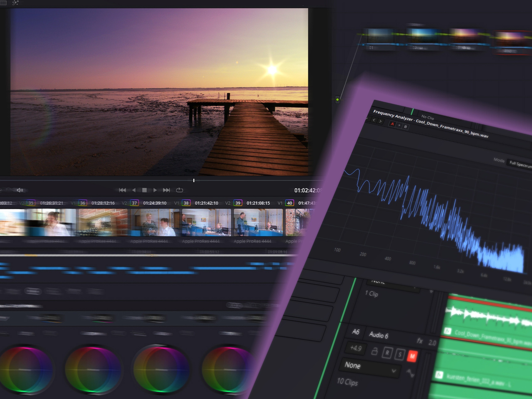The height and width of the screenshot is (399, 532).
Task: Click the magic wand icon above the viewer
Action: [x=15, y=3]
